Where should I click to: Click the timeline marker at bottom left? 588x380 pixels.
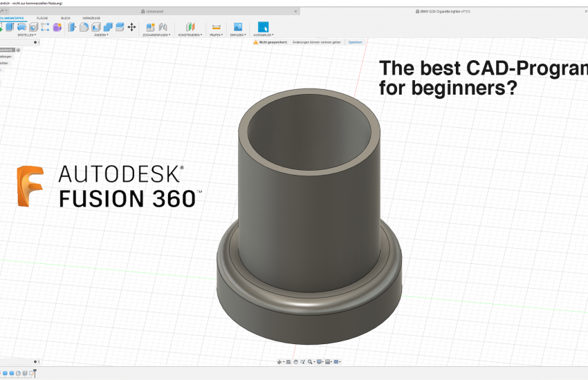point(34,374)
